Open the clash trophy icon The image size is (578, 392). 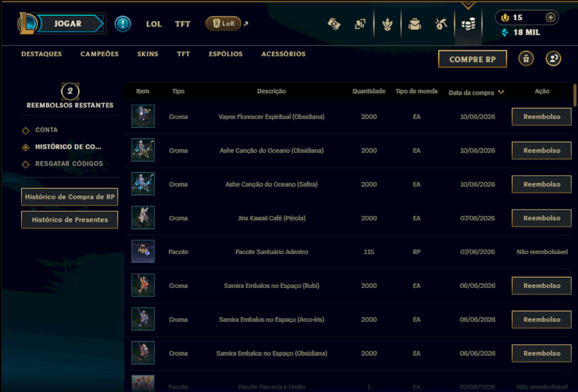(x=387, y=25)
